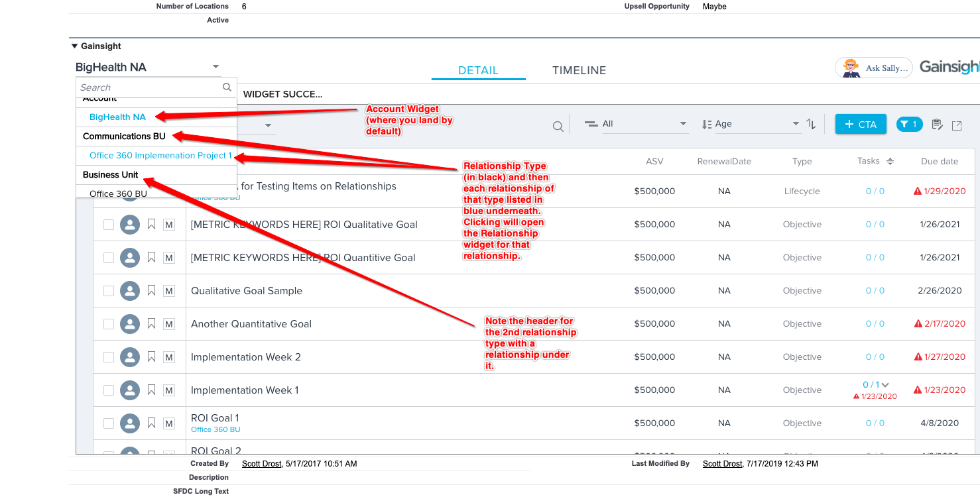This screenshot has width=980, height=497.
Task: Click the Tasks column sort icon
Action: pyautogui.click(x=890, y=161)
